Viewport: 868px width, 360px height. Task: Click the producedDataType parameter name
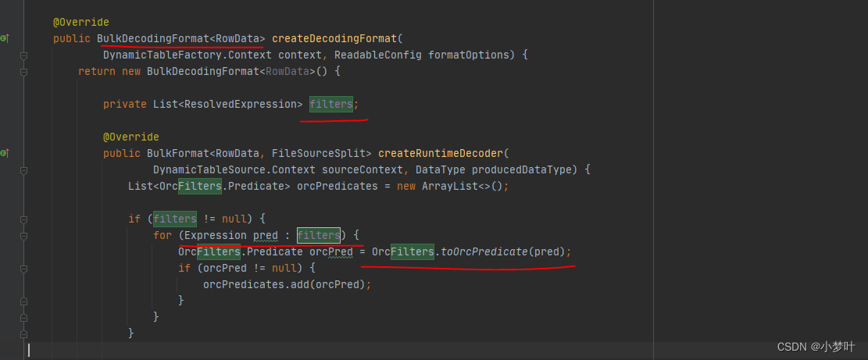(x=522, y=169)
